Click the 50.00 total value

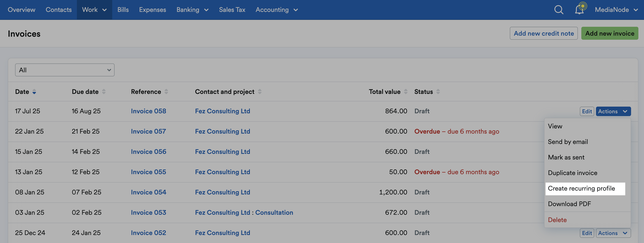(x=398, y=172)
